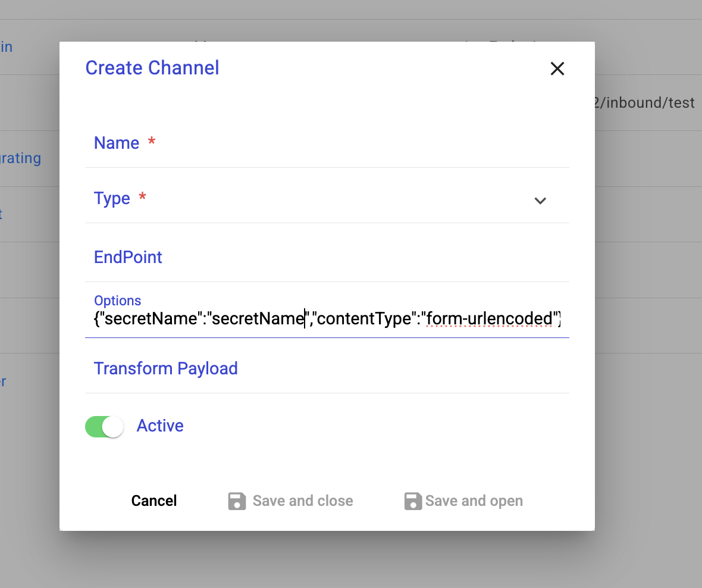Click the floppy disk icon on Save and open
This screenshot has width=702, height=588.
pyautogui.click(x=413, y=501)
